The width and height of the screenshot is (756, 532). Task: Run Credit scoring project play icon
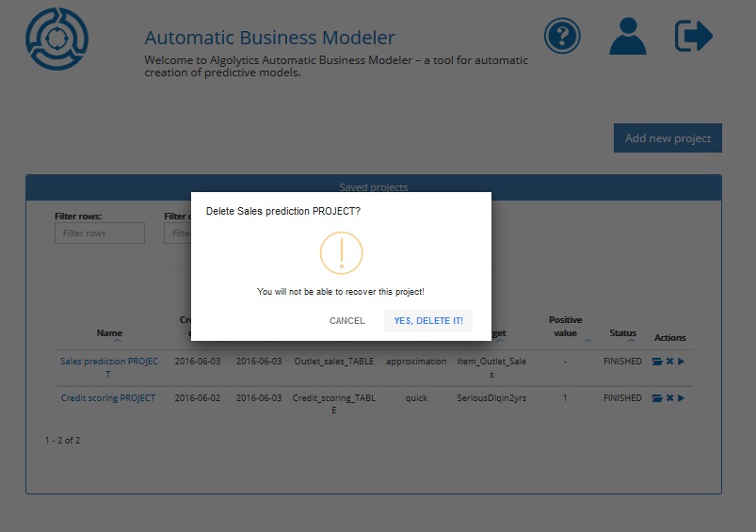681,398
